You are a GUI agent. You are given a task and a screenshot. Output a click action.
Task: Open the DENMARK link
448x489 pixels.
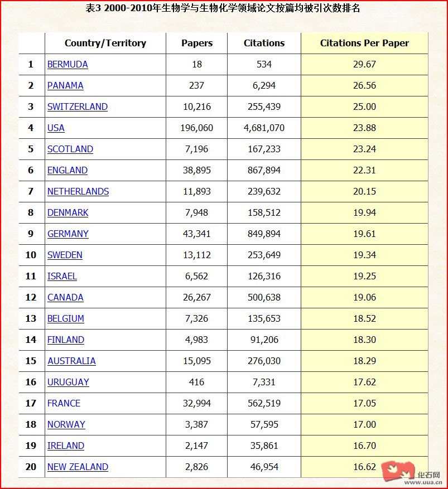tap(68, 213)
